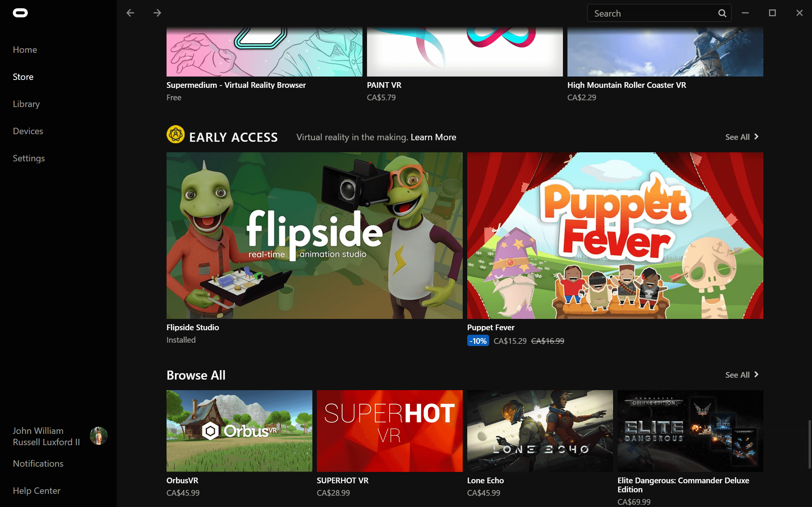This screenshot has width=812, height=507.
Task: Click the CA$69.99 price
Action: click(x=634, y=502)
